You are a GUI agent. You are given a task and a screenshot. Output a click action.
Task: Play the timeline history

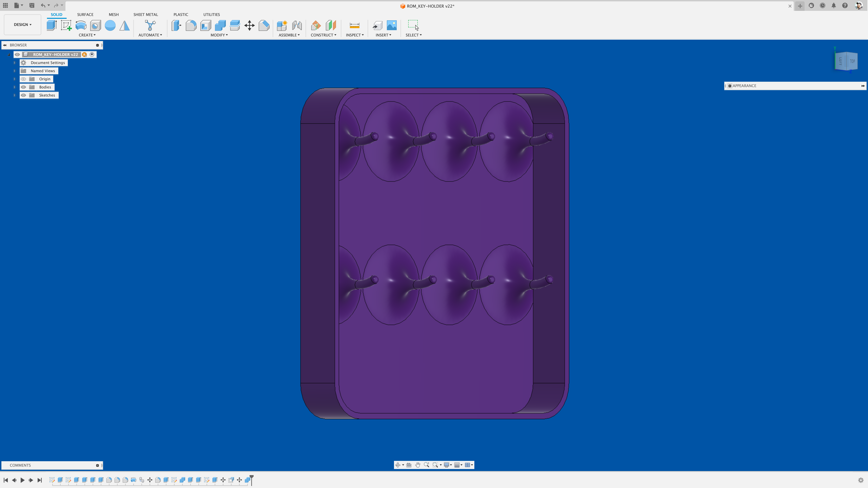[23, 480]
